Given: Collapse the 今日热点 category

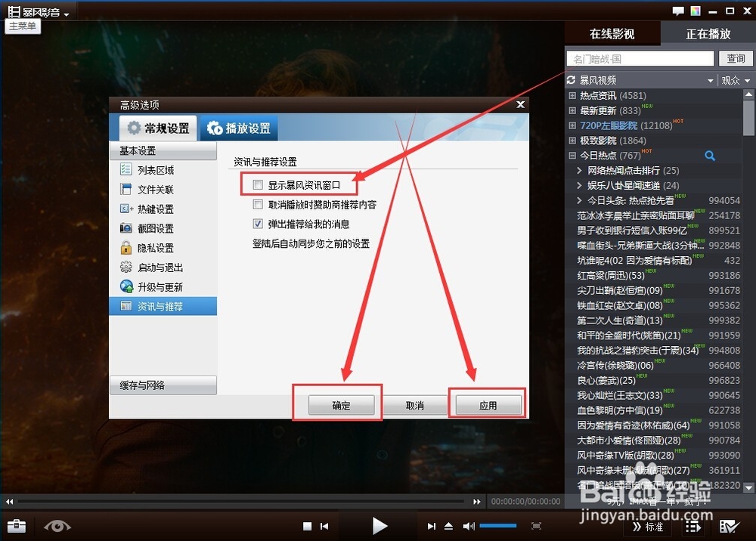Looking at the screenshot, I should coord(572,155).
